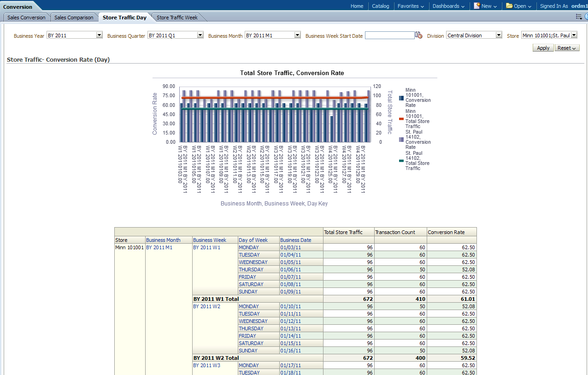
Task: Click legend swatch for Minn 101001 Conversion Rate
Action: 401,98
